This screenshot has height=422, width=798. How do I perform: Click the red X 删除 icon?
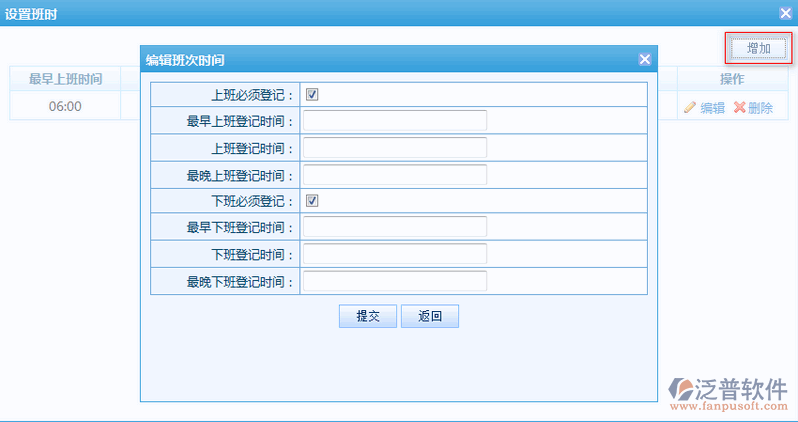pyautogui.click(x=739, y=108)
